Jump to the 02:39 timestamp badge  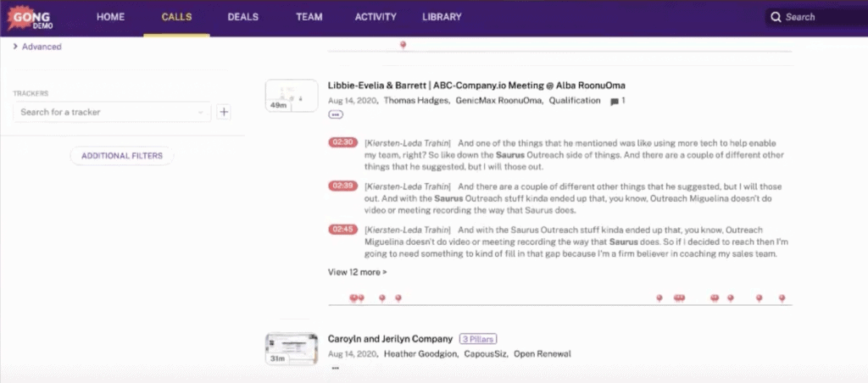point(343,186)
